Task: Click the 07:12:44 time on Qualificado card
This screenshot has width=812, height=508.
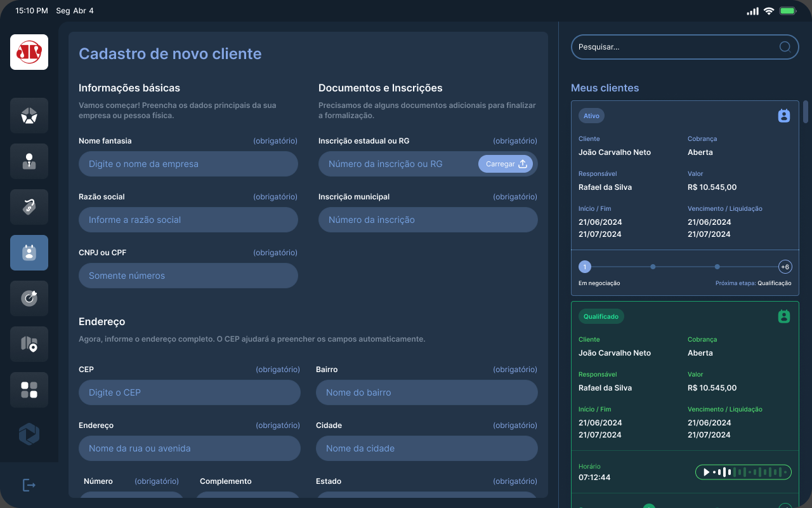Action: coord(594,477)
